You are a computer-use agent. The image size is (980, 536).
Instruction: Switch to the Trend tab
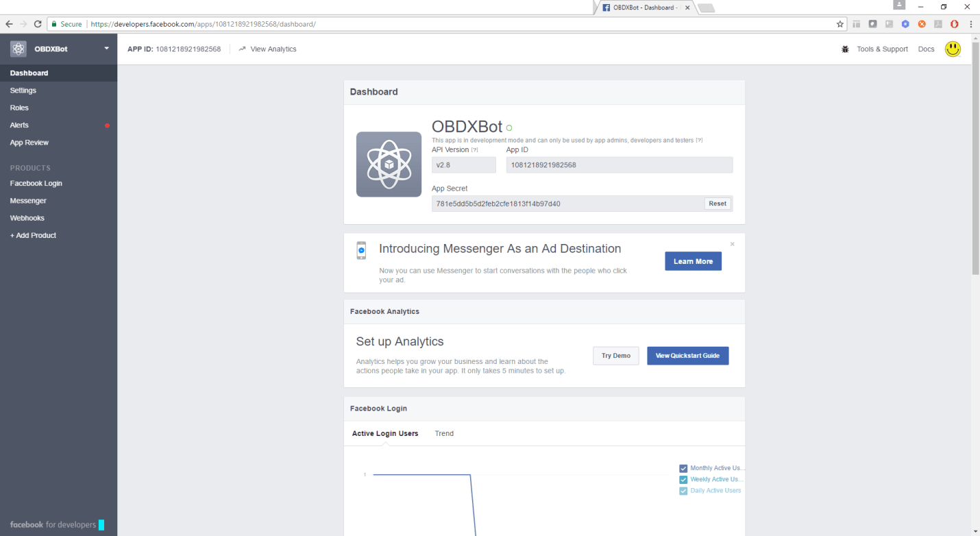coord(444,433)
